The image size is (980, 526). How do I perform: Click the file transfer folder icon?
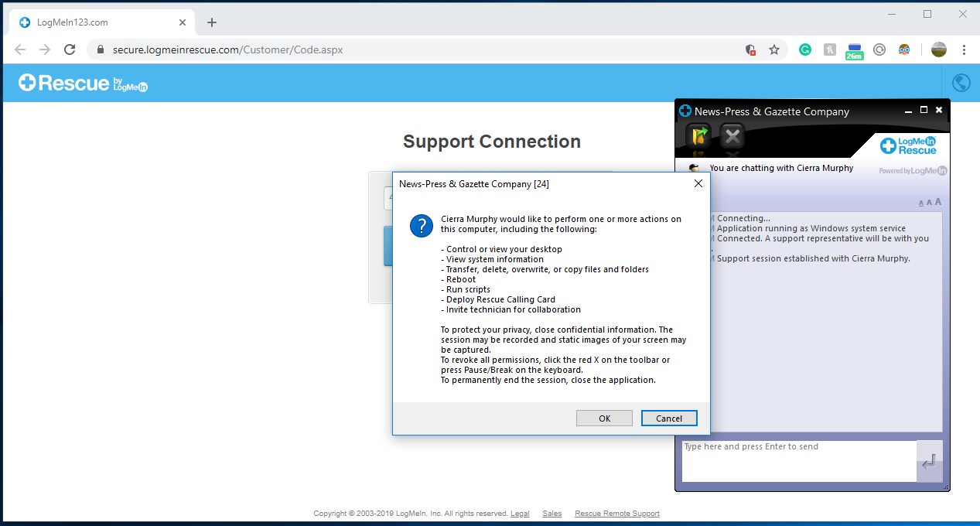pyautogui.click(x=700, y=137)
